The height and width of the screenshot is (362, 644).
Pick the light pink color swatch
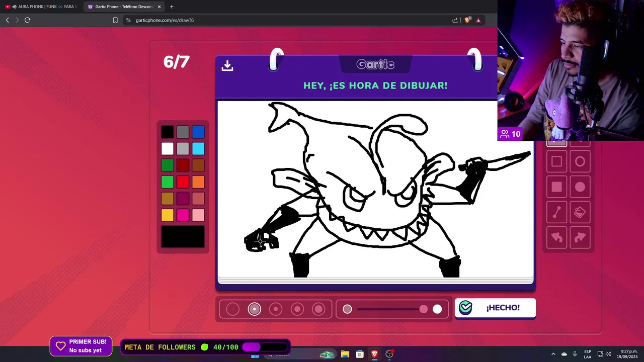(x=198, y=215)
